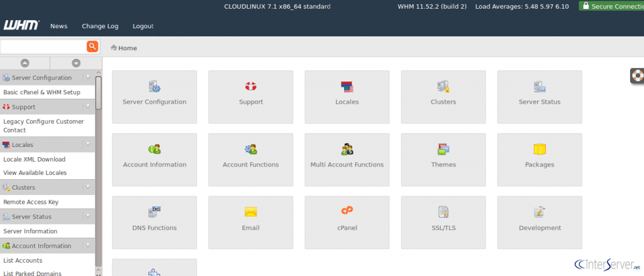
Task: Collapse the Support sidebar section
Action: pos(88,106)
